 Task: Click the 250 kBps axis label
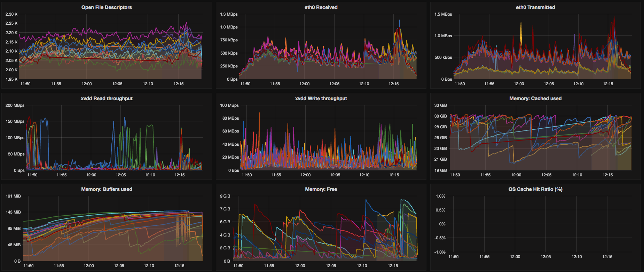pos(229,66)
